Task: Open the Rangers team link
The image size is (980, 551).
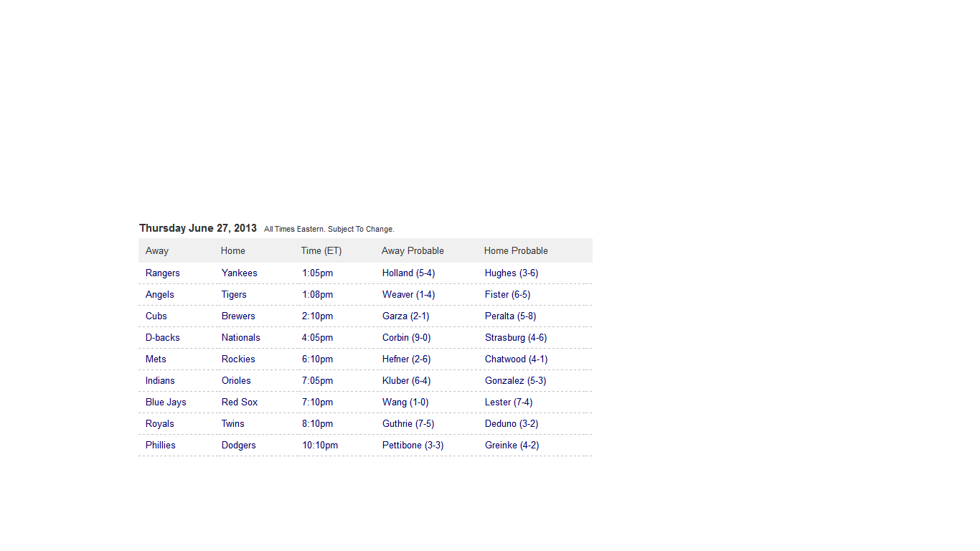Action: click(163, 273)
